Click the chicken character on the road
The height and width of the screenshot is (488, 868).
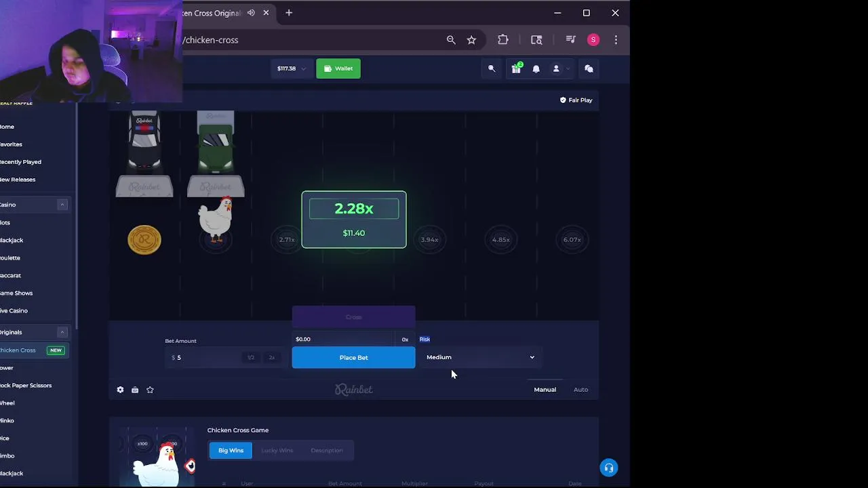pos(216,219)
